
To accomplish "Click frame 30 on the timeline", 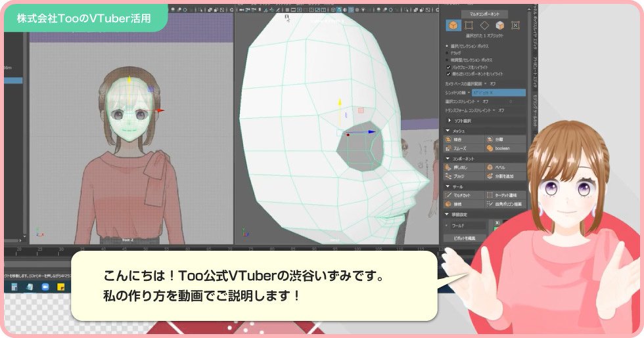I will tap(60, 249).
